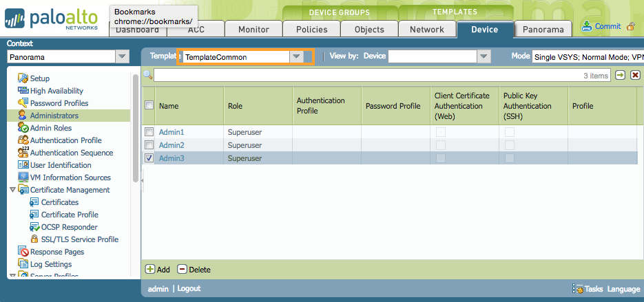Screen dimensions: 644x302
Task: Collapse the Certificate Management tree node
Action: point(12,190)
